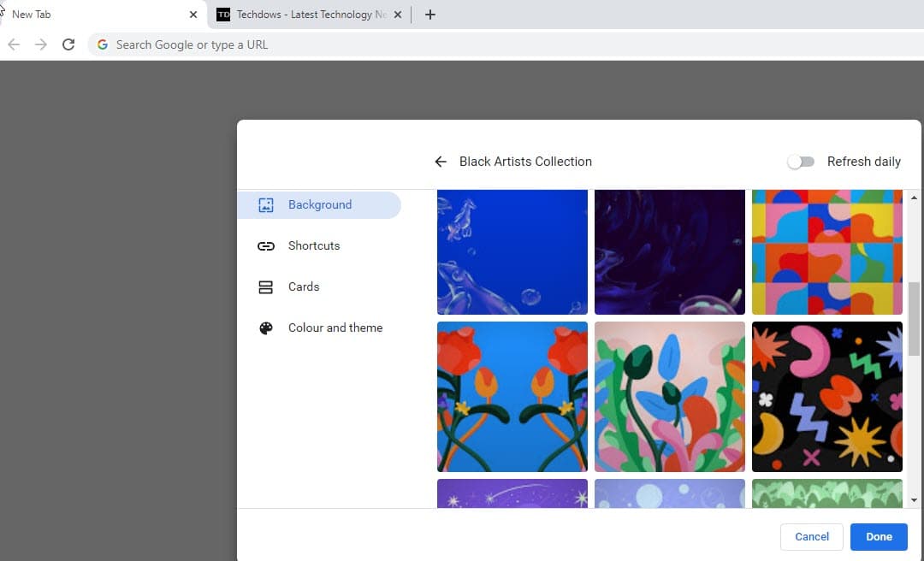Toggle the Refresh daily switch
The height and width of the screenshot is (561, 924).
pyautogui.click(x=801, y=162)
